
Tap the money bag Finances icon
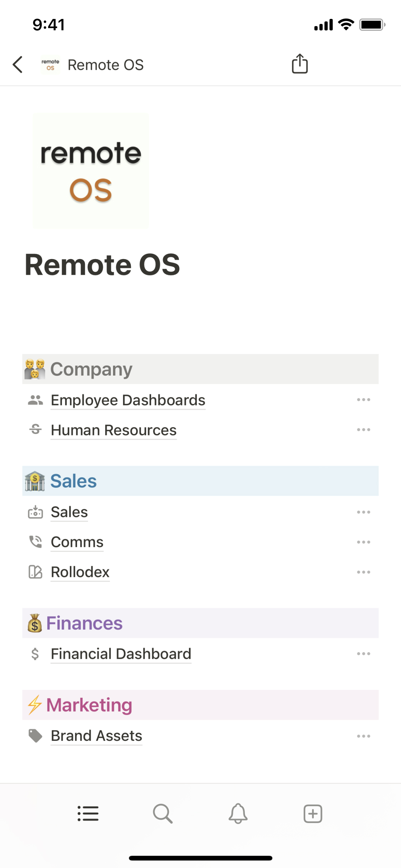point(35,623)
